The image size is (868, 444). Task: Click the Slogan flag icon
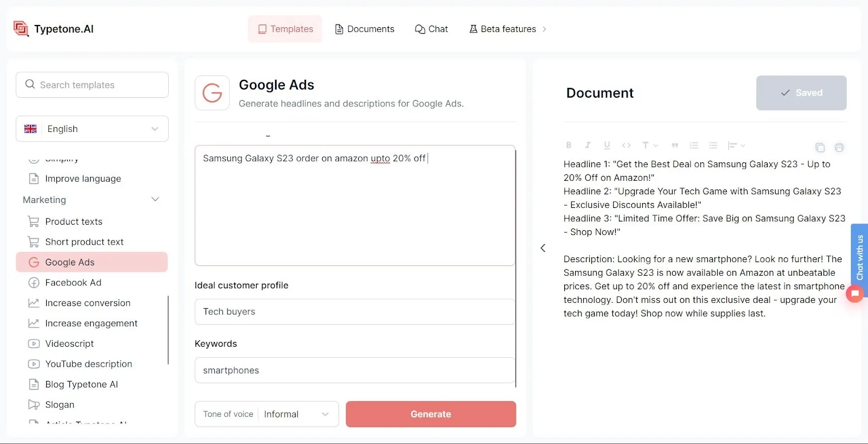34,404
